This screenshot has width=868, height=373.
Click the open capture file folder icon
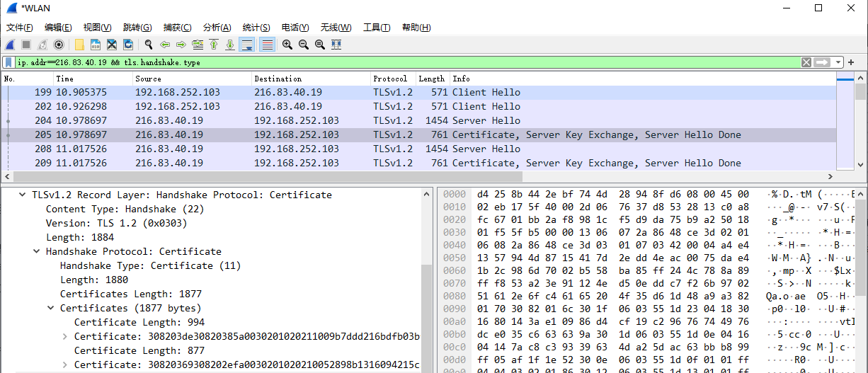pos(79,45)
